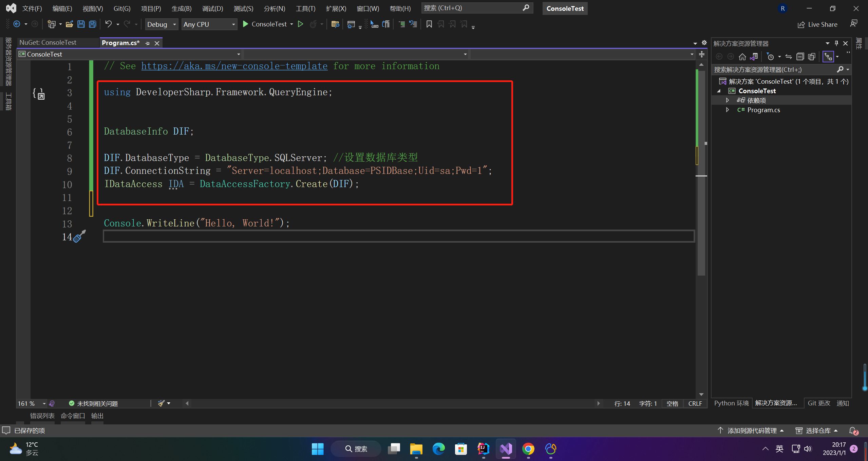Click the horizontal editor scrollbar track

pyautogui.click(x=392, y=403)
